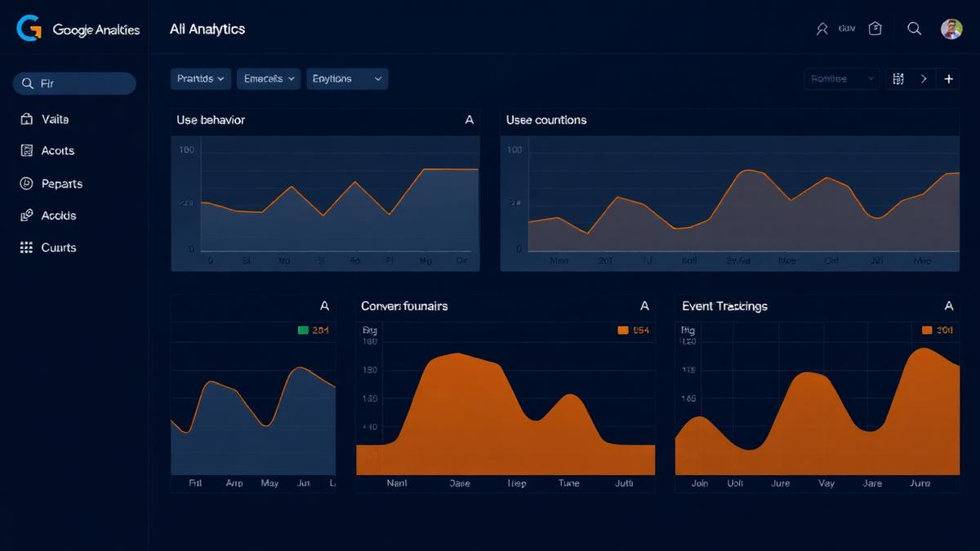This screenshot has width=980, height=551.
Task: Expand the Emecls dropdown
Action: pyautogui.click(x=268, y=78)
